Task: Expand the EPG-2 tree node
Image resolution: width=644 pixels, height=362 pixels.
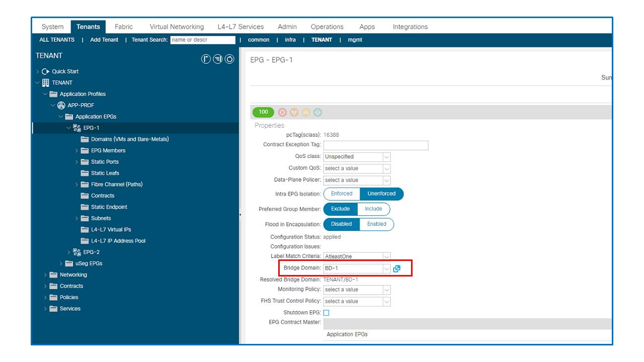Action: [69, 252]
